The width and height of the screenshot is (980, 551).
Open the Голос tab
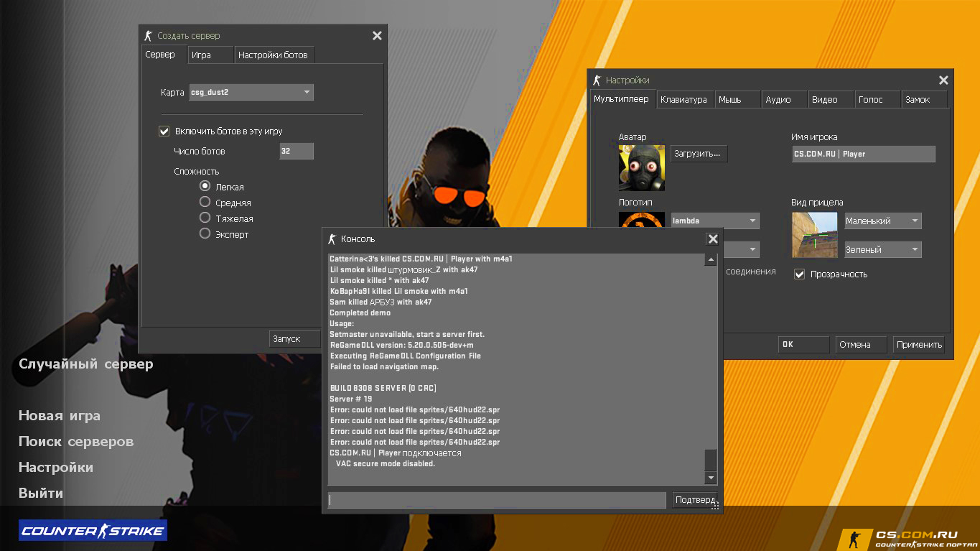[878, 100]
